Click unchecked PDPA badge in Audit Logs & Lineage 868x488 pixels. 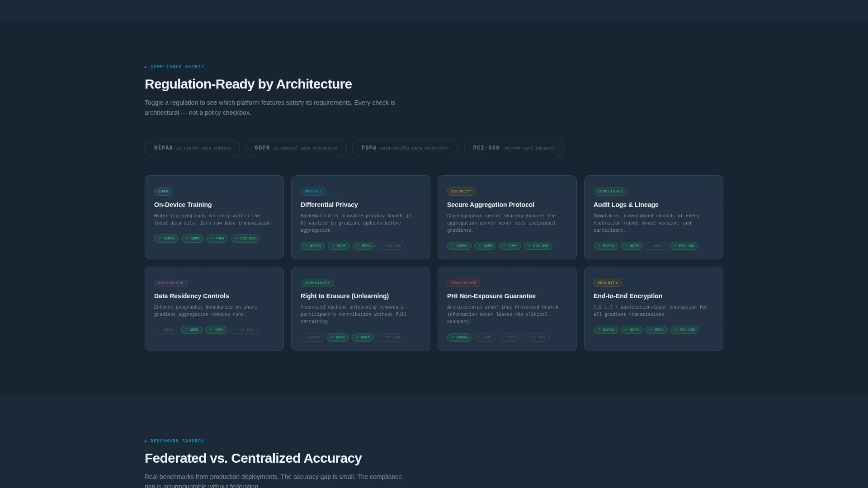[656, 246]
